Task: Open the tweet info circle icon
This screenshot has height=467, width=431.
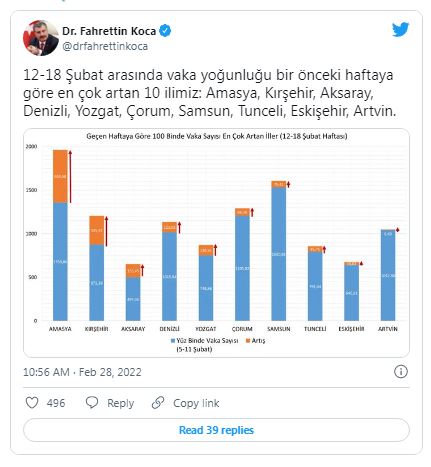Action: [401, 371]
